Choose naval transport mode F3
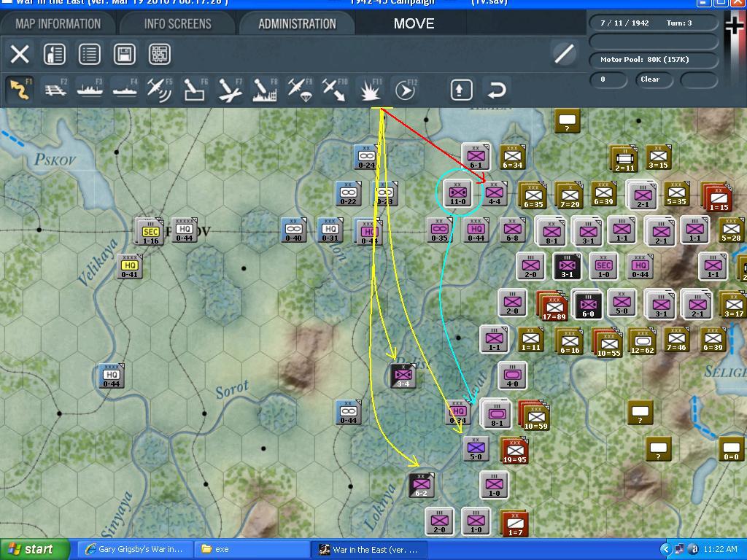 click(90, 89)
